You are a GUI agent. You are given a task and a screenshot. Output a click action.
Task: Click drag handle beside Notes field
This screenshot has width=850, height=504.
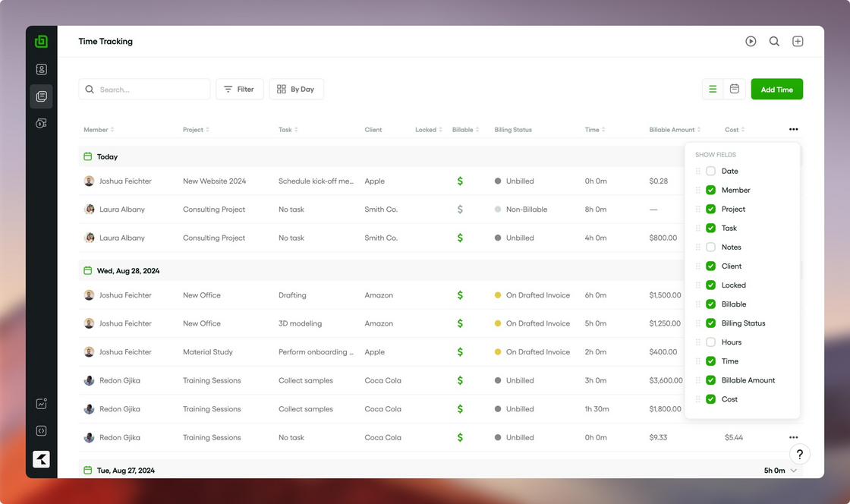[697, 247]
